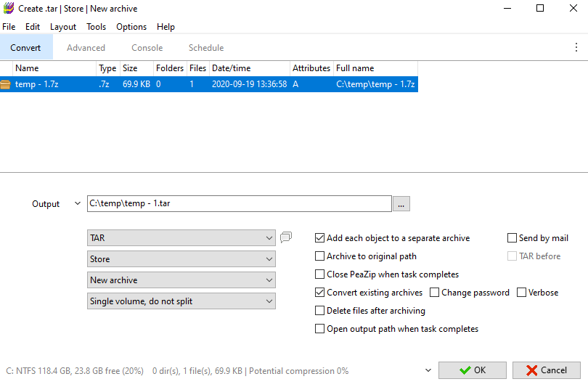Maximize the PeaZip window
588x387 pixels.
click(x=540, y=8)
